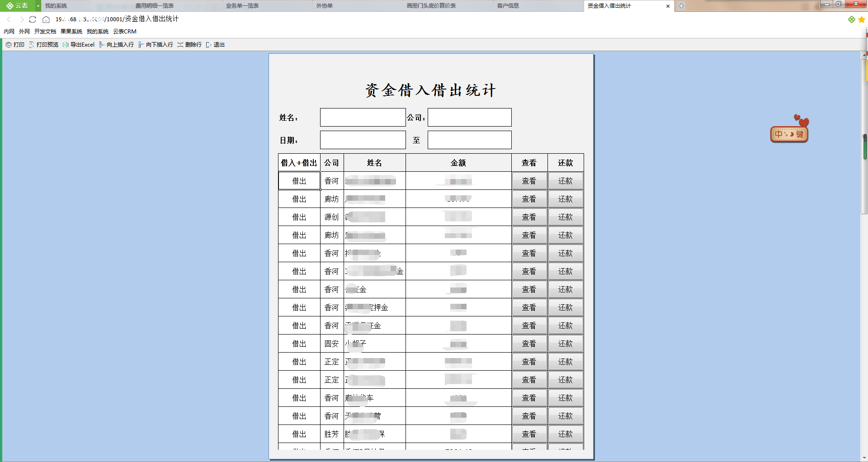Click 查看 in the 固安 row
Viewport: 868px width, 462px height.
(x=529, y=344)
